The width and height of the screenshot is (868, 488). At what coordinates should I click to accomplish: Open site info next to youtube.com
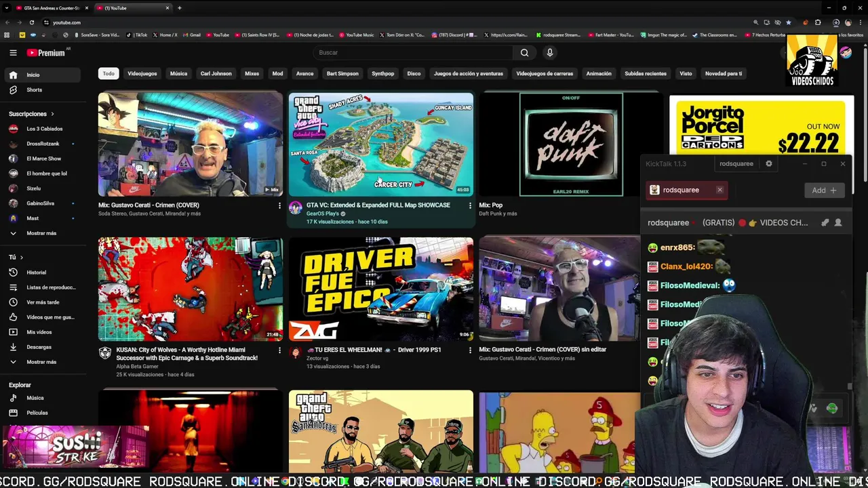[x=45, y=22]
